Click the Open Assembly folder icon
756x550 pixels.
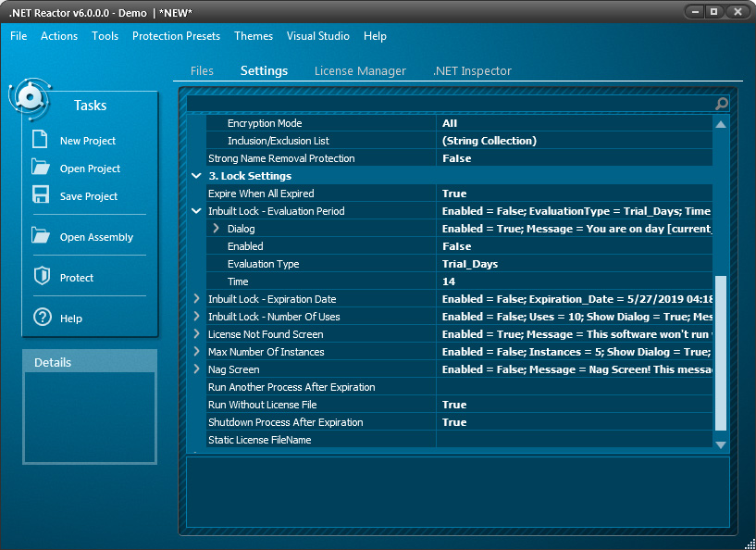point(40,236)
